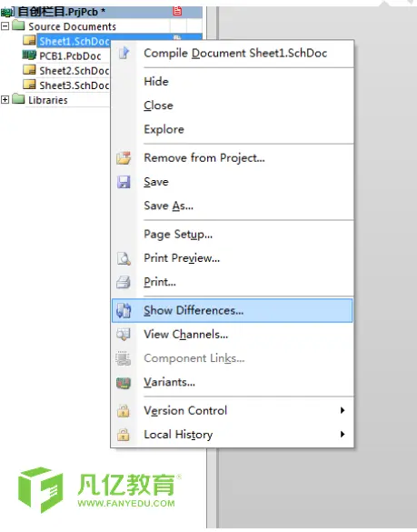Image resolution: width=417 pixels, height=532 pixels.
Task: Open the Version Control submenu arrow
Action: (343, 410)
